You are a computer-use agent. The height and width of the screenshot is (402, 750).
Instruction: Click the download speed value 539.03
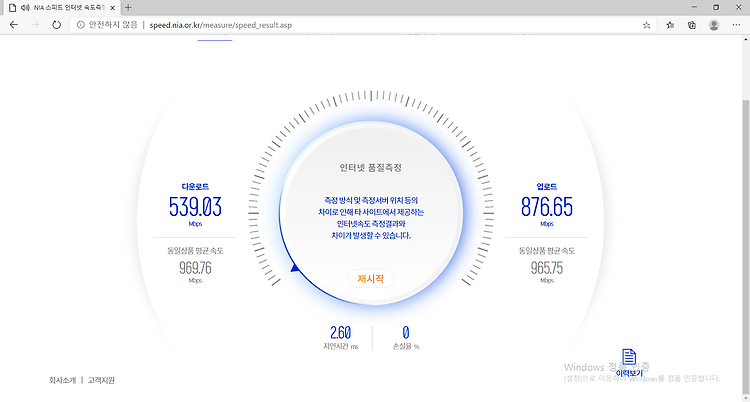coord(195,207)
